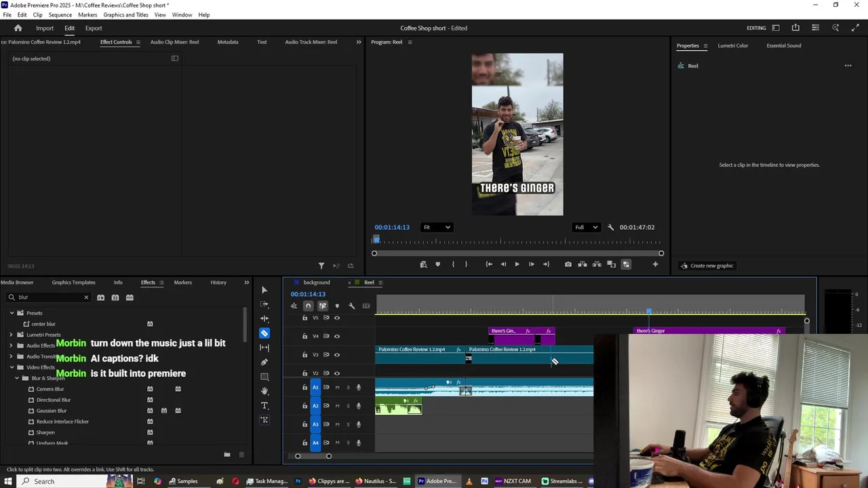The image size is (868, 488).
Task: Step back one frame
Action: [503, 264]
